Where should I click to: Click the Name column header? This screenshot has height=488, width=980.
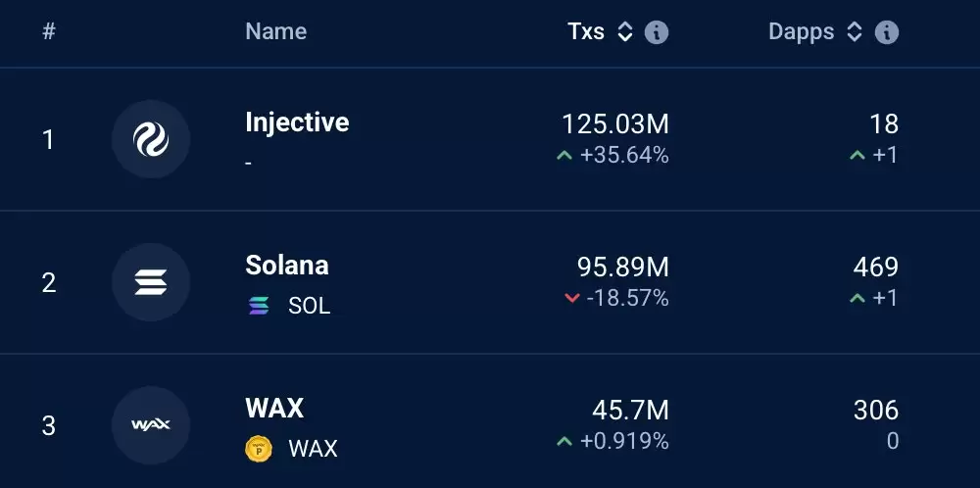[275, 31]
